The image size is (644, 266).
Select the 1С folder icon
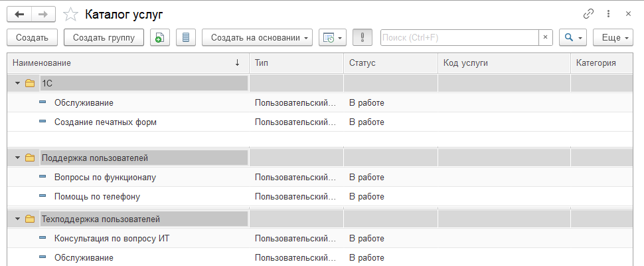click(x=30, y=84)
